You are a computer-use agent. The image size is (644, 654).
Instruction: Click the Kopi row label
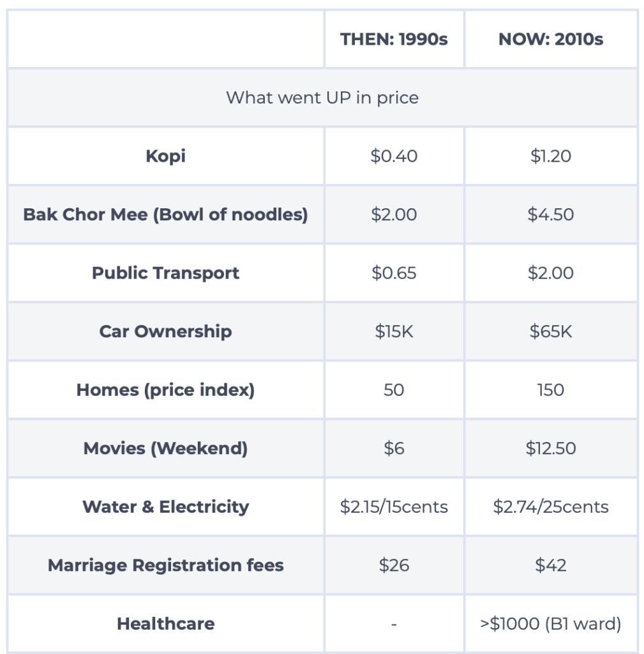point(165,156)
